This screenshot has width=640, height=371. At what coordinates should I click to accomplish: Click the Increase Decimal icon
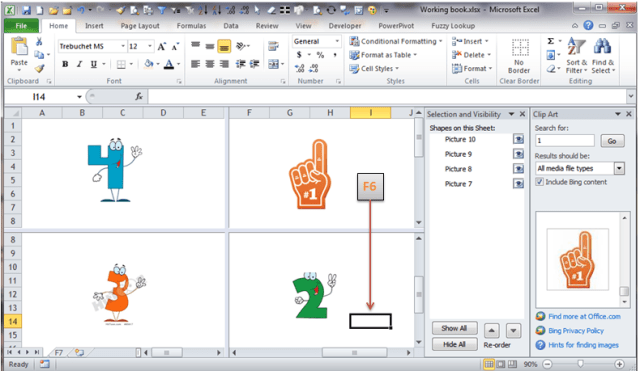click(x=299, y=68)
